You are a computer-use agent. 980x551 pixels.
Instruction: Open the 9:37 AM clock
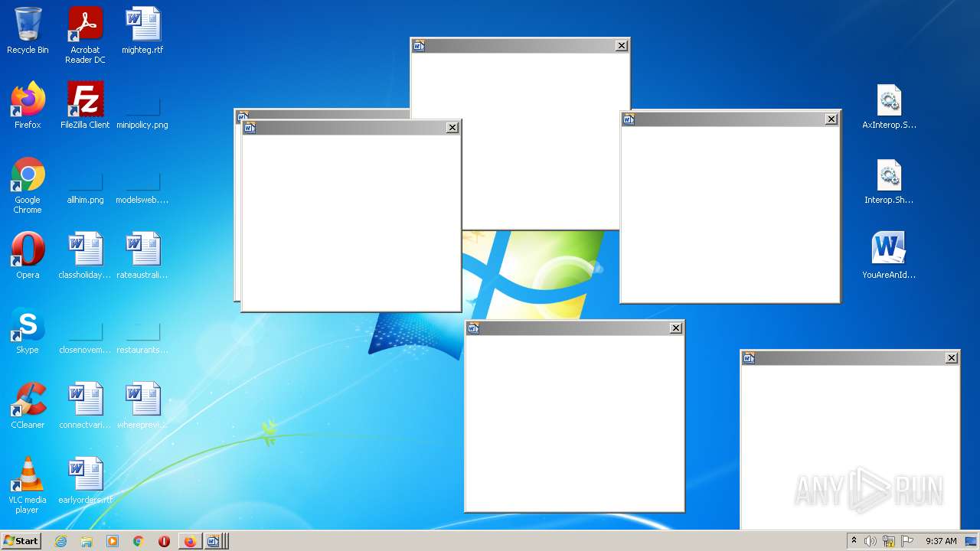point(941,541)
